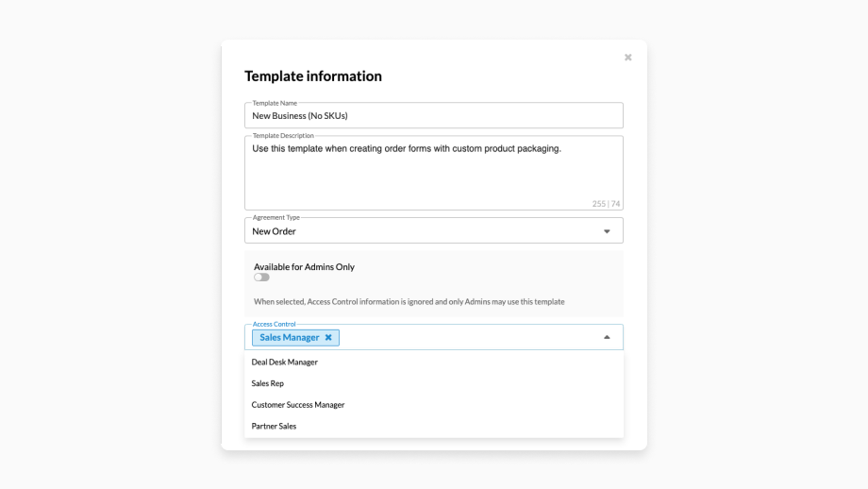The height and width of the screenshot is (489, 868).
Task: Click the description character counter
Action: 606,204
